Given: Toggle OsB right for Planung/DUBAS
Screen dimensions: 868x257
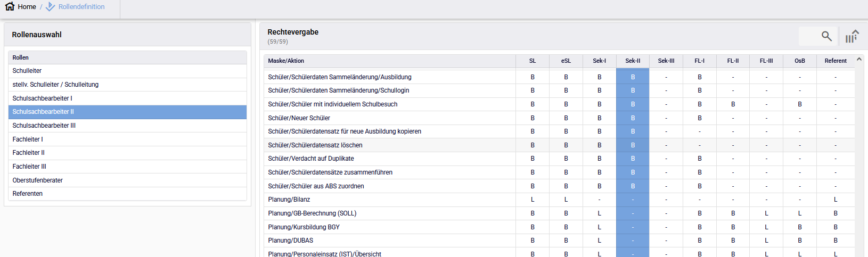Looking at the screenshot, I should [800, 241].
